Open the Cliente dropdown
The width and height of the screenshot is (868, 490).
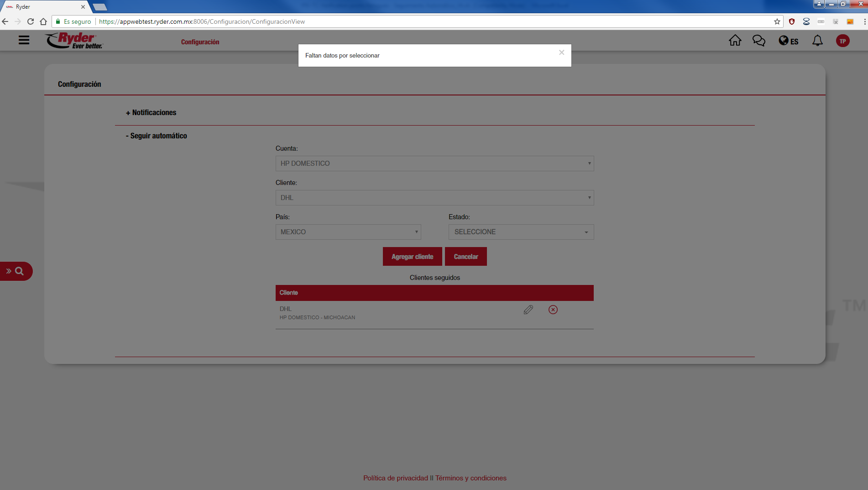434,198
